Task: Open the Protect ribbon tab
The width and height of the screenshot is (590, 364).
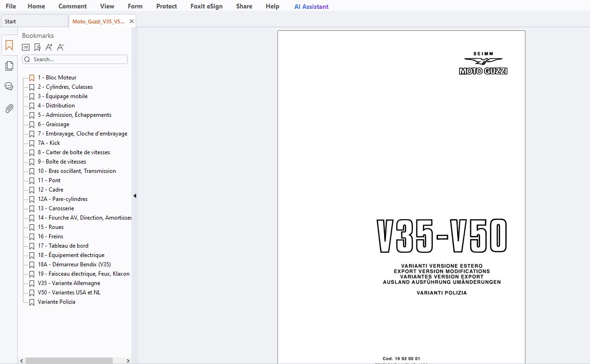Action: [x=167, y=6]
